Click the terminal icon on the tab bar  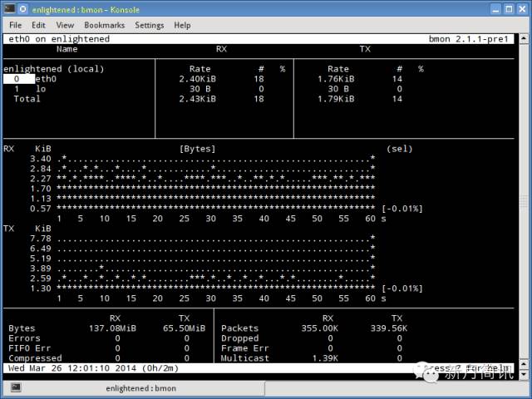pyautogui.click(x=16, y=387)
